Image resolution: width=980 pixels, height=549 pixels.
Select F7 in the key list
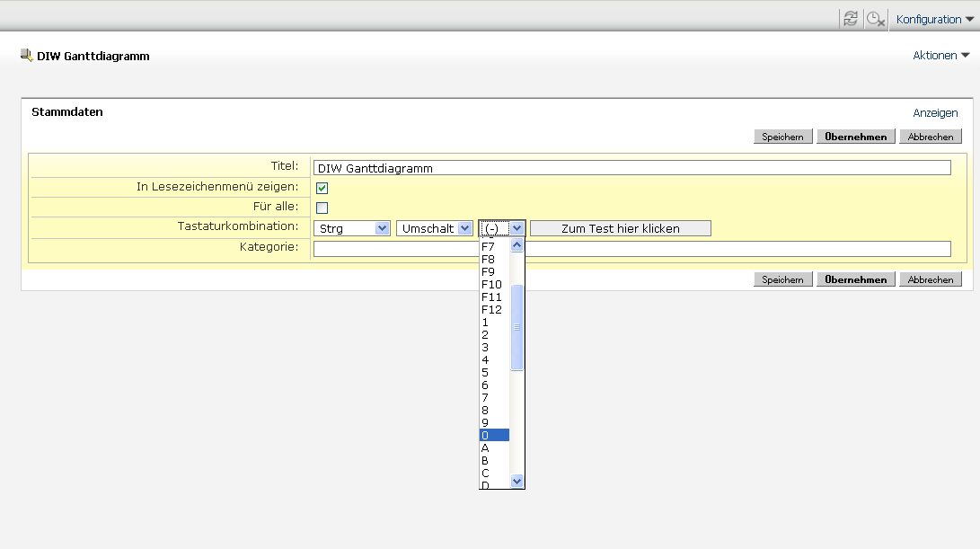point(494,246)
